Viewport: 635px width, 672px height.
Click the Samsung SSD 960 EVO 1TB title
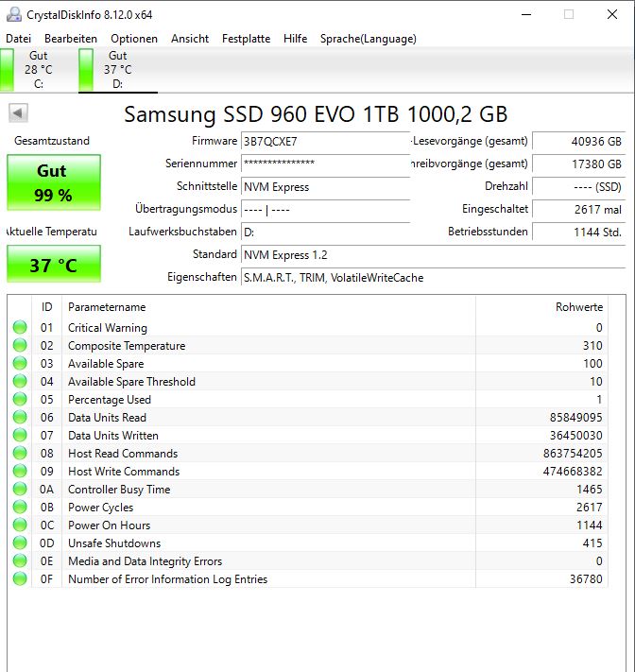pos(316,114)
